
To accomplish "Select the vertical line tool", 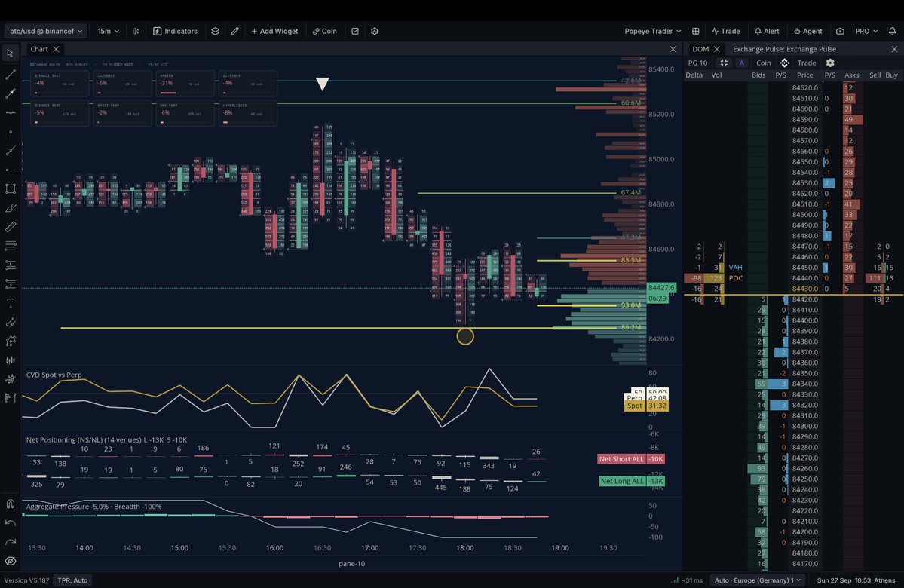I will coord(11,132).
